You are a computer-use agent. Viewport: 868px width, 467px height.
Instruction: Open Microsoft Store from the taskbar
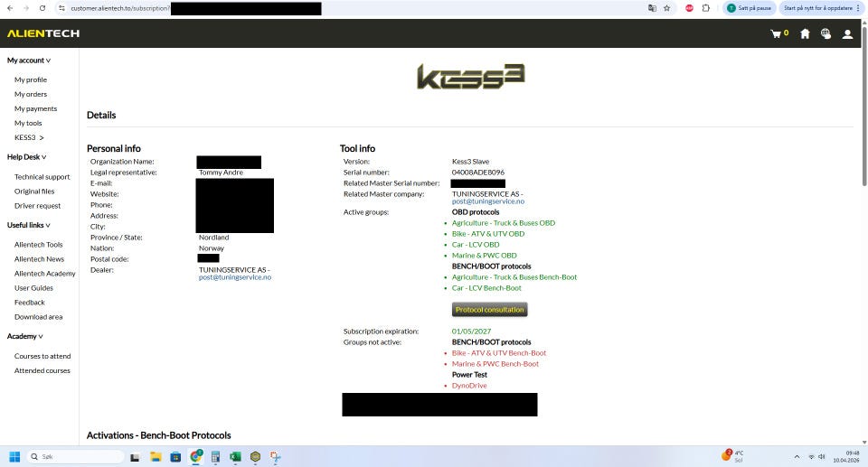[x=175, y=456]
